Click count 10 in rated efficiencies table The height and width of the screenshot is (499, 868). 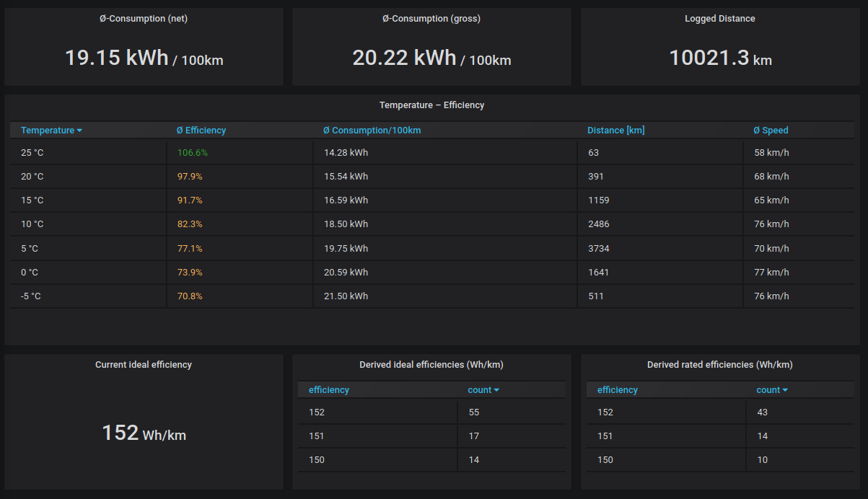(762, 460)
